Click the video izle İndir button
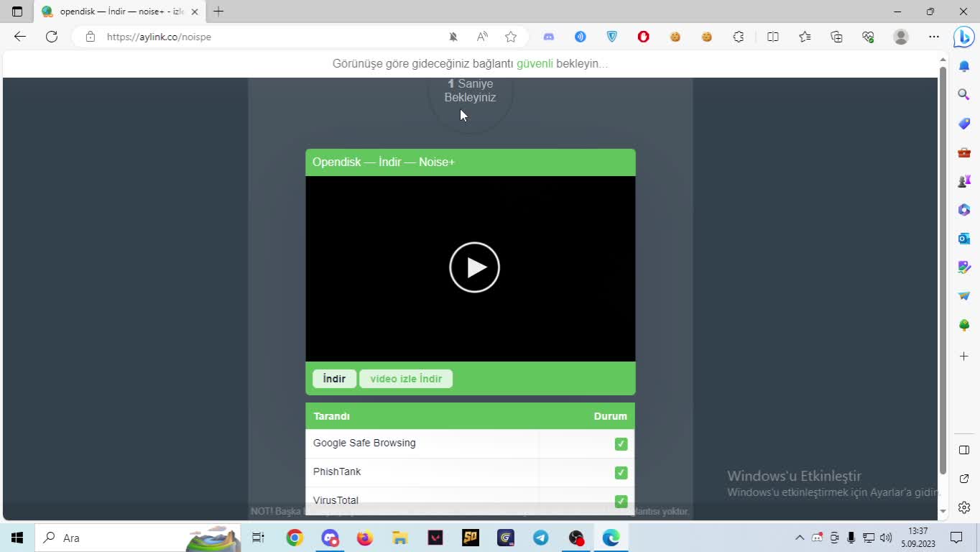Screen dimensions: 980x552 click(x=406, y=379)
